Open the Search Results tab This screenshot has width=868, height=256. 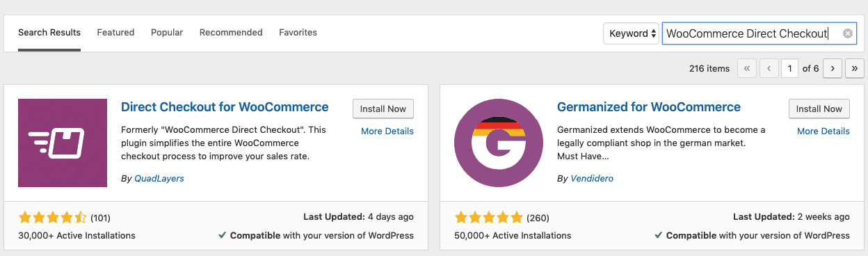pos(49,33)
